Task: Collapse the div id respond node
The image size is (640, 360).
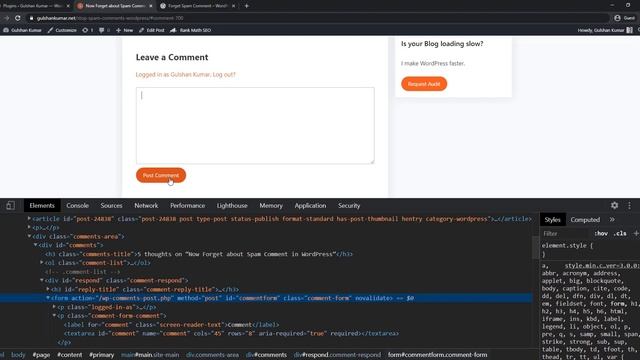Action: click(42, 280)
